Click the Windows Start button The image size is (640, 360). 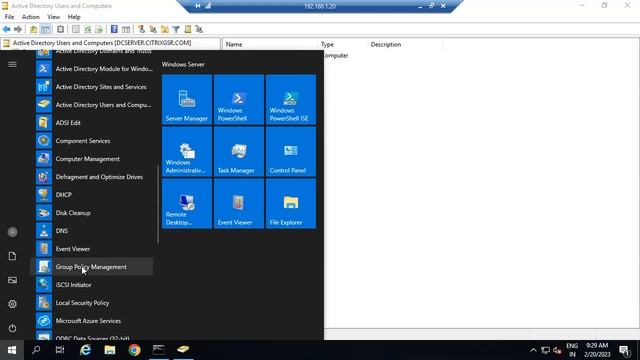click(x=12, y=350)
